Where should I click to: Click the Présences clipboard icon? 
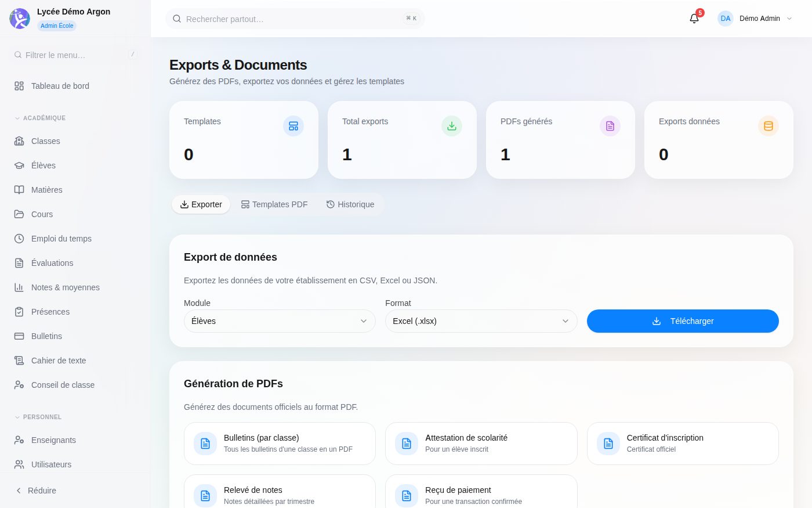coord(19,312)
